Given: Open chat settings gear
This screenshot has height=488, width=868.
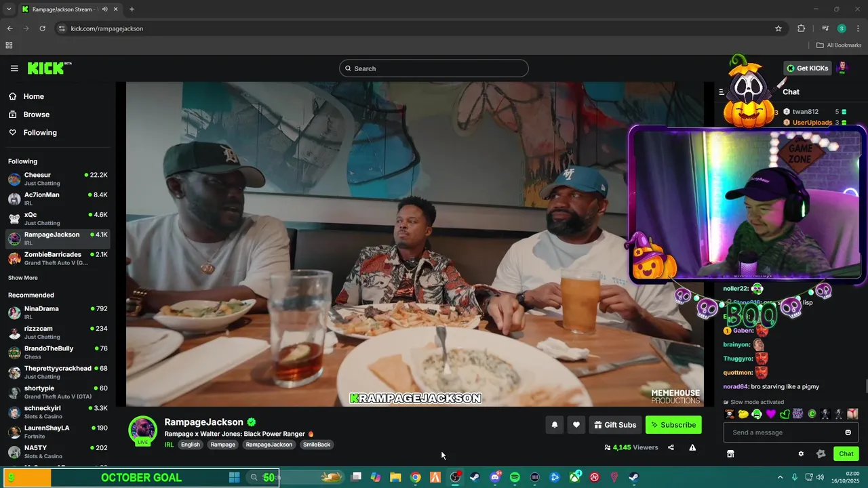Looking at the screenshot, I should (801, 454).
